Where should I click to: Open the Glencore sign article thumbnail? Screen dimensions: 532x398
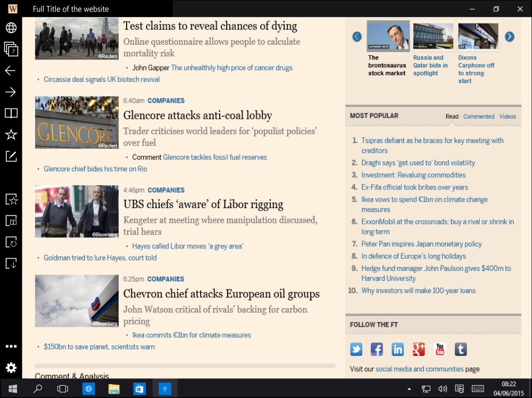coord(77,122)
